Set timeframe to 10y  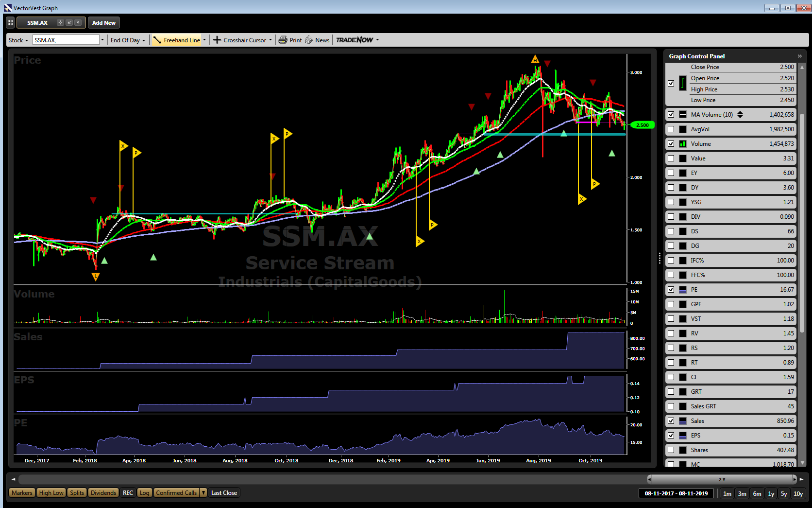798,493
